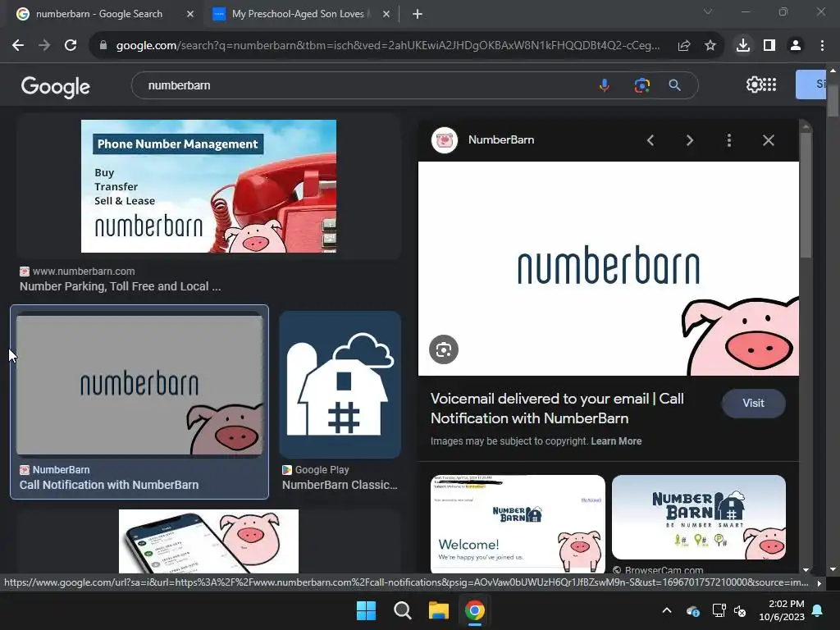
Task: Click the page scrollbar up arrow
Action: (x=833, y=71)
